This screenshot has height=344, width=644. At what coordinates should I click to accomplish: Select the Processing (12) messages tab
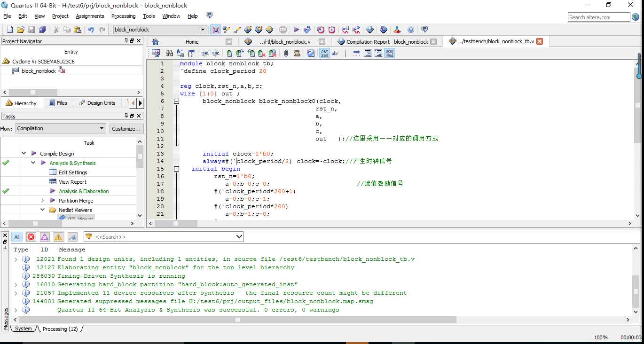[x=60, y=329]
